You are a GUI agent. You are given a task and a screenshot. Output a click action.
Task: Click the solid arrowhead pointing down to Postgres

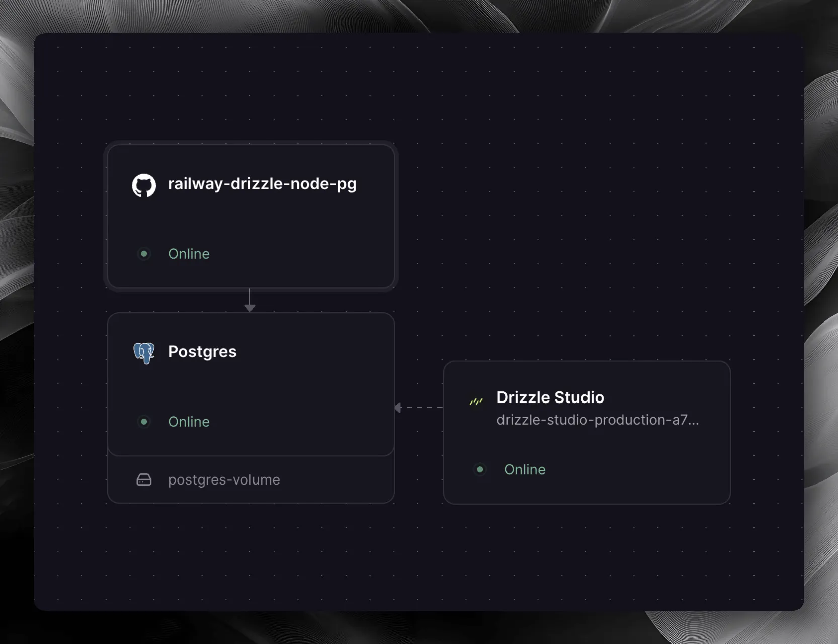coord(250,307)
